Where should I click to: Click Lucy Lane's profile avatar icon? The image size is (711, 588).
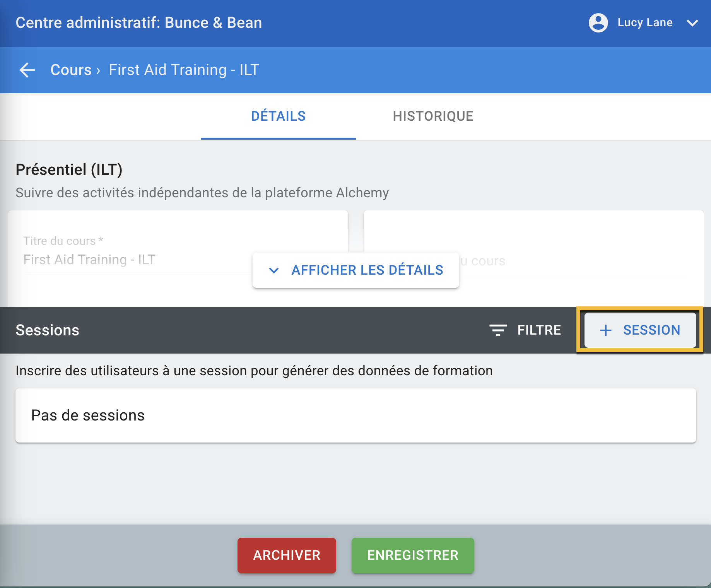pyautogui.click(x=598, y=23)
